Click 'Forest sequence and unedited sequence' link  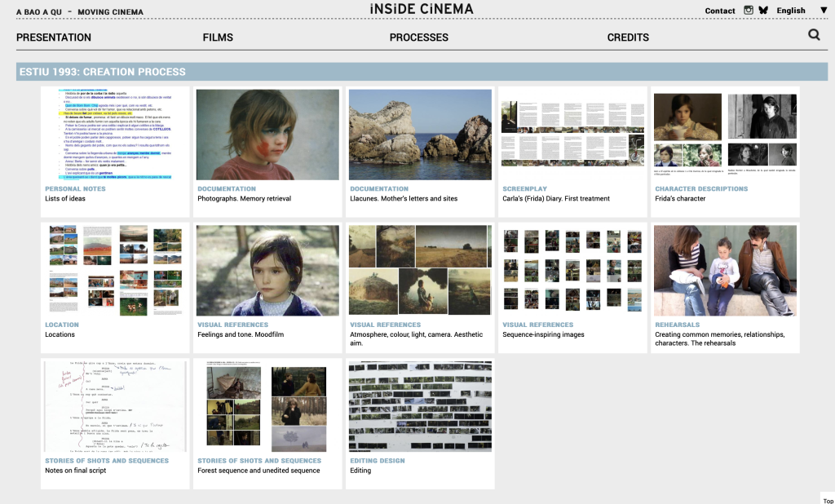tap(259, 471)
